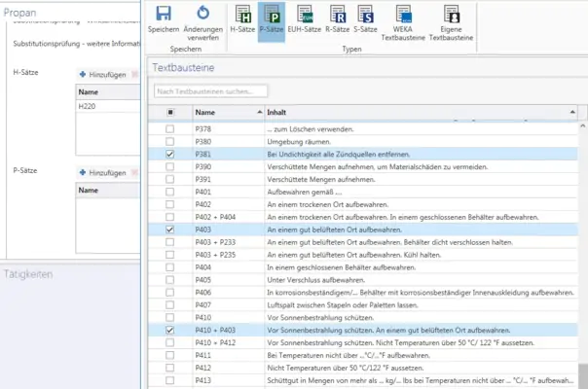
Task: Open the EUH-Sätze type
Action: [x=304, y=19]
